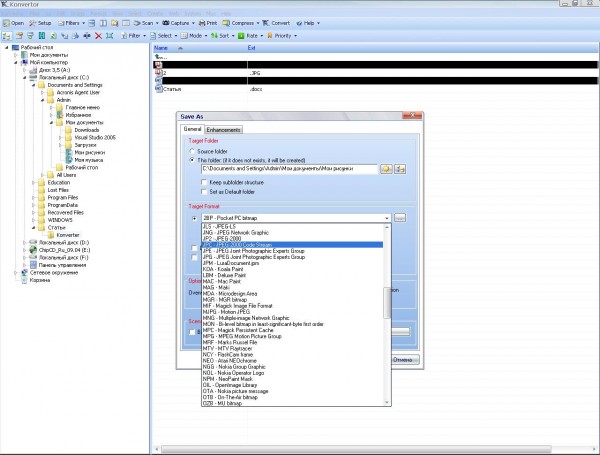Select Сетевое окружение network icon

click(54, 272)
